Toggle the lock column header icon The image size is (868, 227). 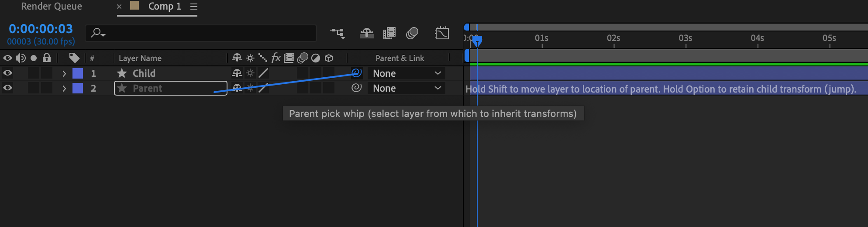tap(47, 58)
